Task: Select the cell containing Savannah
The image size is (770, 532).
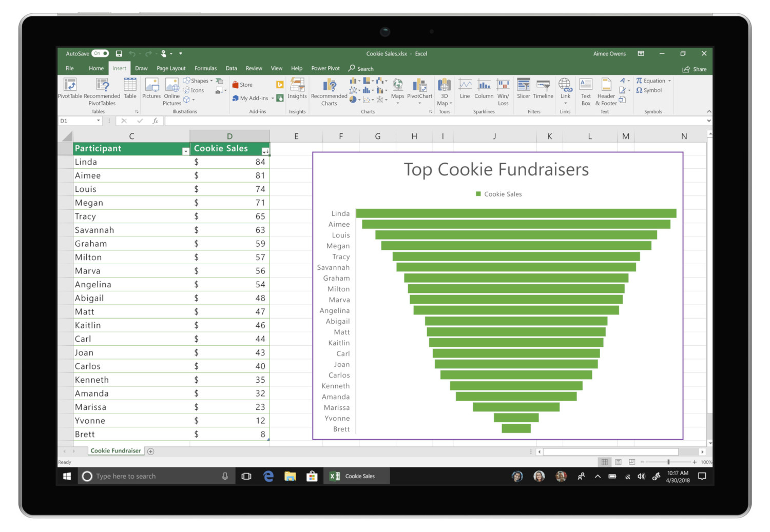Action: click(131, 230)
